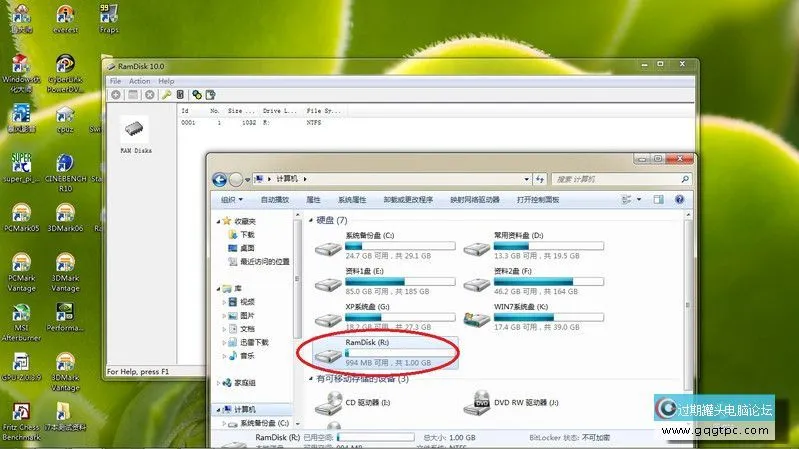
Task: Select 最近访问的位置 in navigation pane
Action: point(265,261)
